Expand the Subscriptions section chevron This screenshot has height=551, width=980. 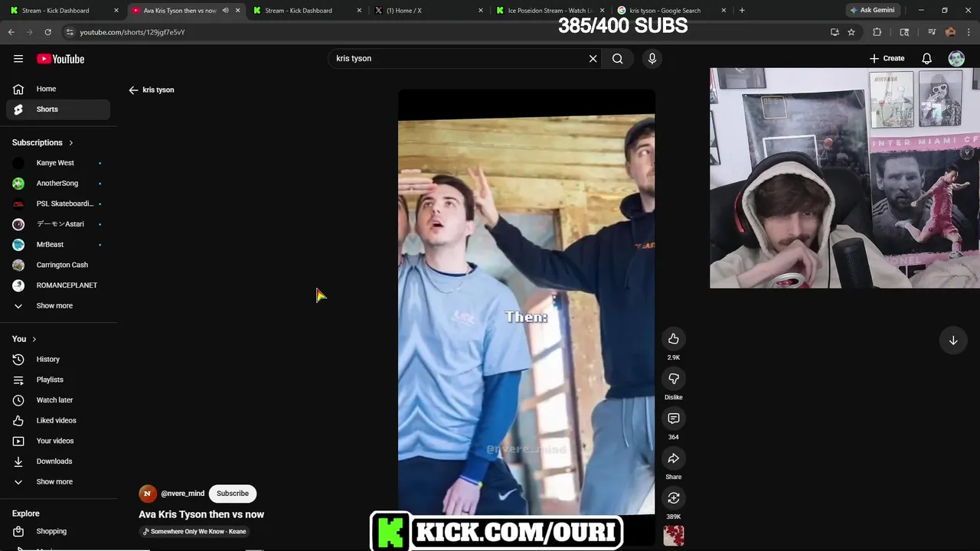(x=71, y=142)
